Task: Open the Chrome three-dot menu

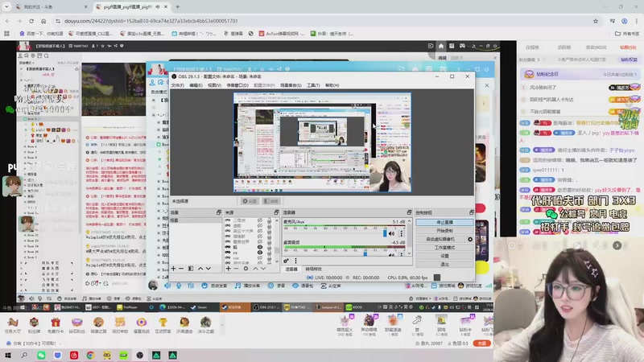Action: click(637, 21)
